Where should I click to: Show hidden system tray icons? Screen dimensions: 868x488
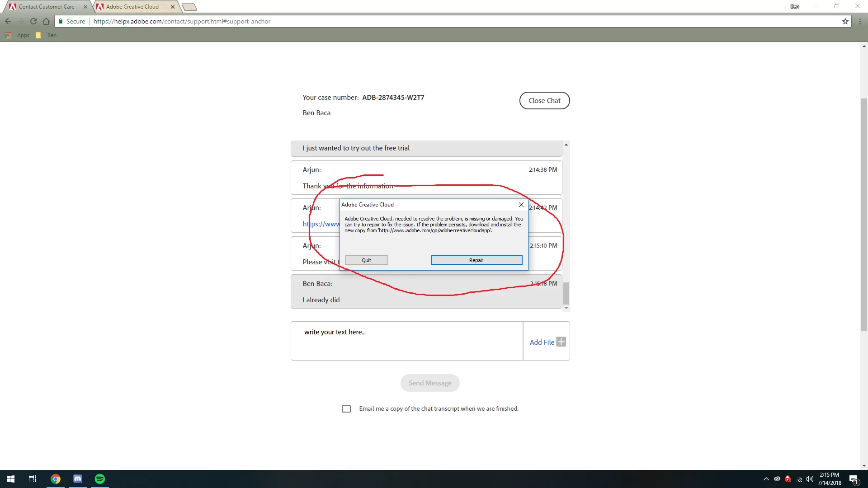(x=766, y=479)
